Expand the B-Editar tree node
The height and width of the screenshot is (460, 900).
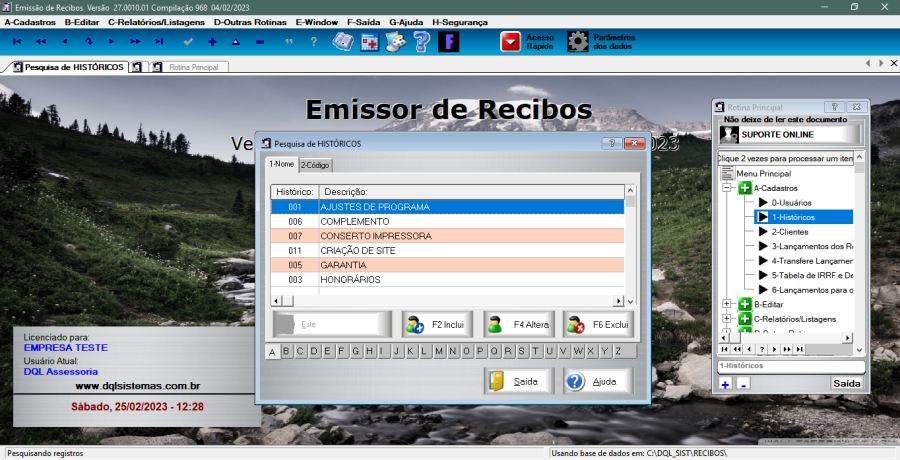727,304
